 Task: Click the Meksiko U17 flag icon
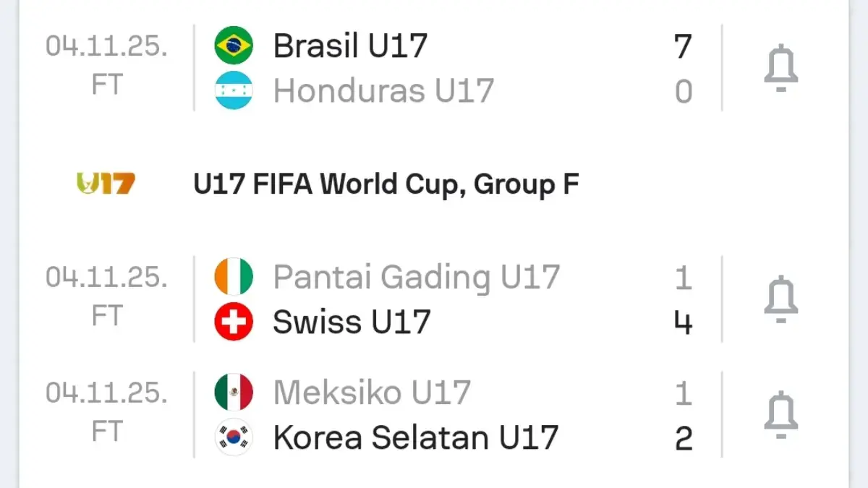(x=233, y=391)
